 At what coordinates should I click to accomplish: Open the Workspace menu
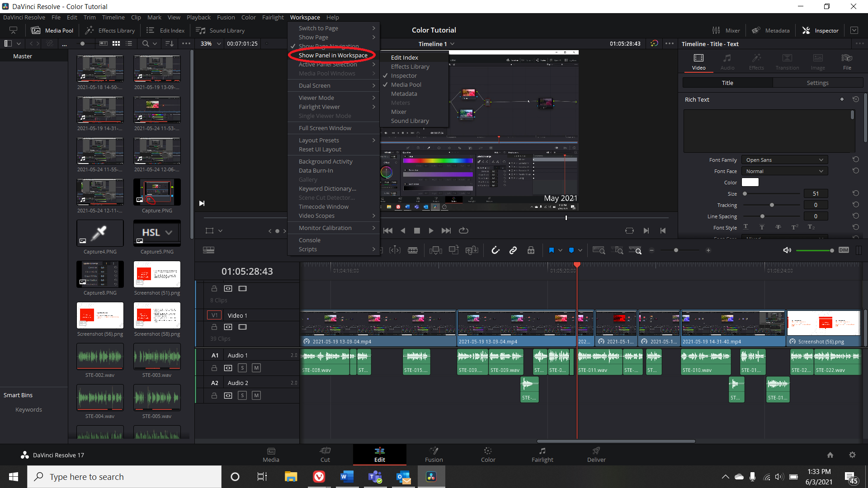click(x=304, y=17)
